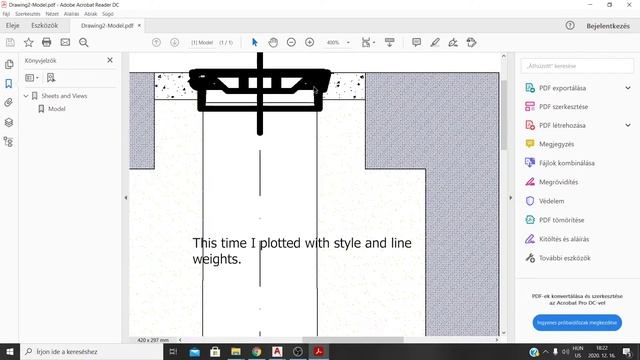Open the Súgó help menu
Viewport: 640px width, 360px height.
[108, 14]
